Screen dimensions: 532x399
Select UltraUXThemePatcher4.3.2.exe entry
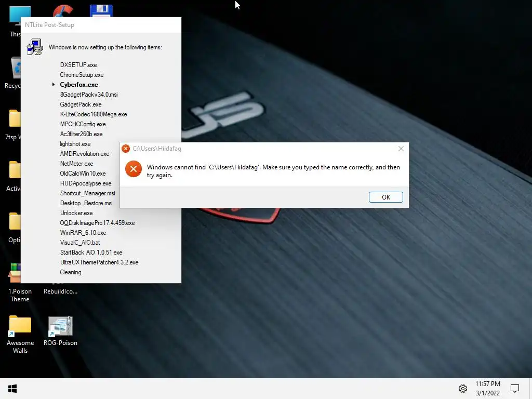99,262
